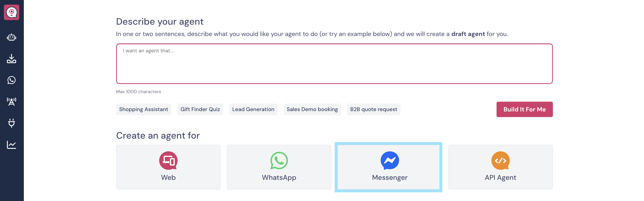Open the broadcast antenna sidebar icon
This screenshot has height=201, width=644.
pos(12,102)
